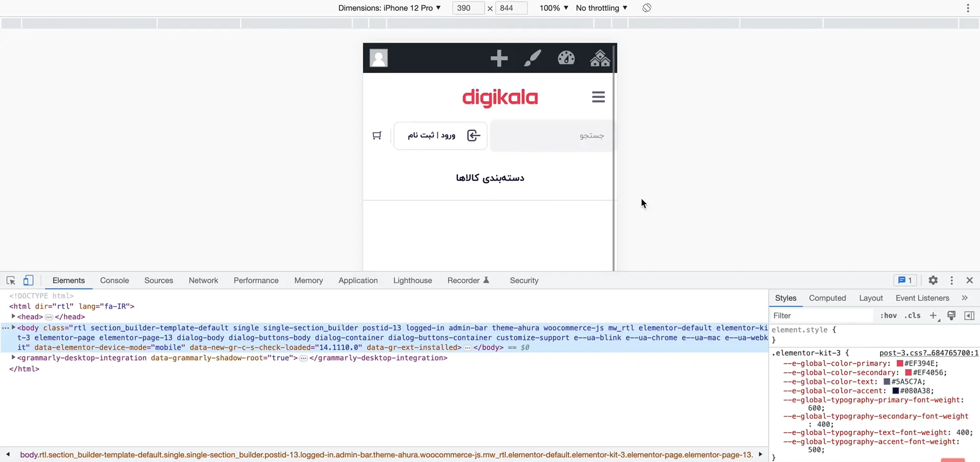Open DevTools settings gear

click(x=933, y=280)
